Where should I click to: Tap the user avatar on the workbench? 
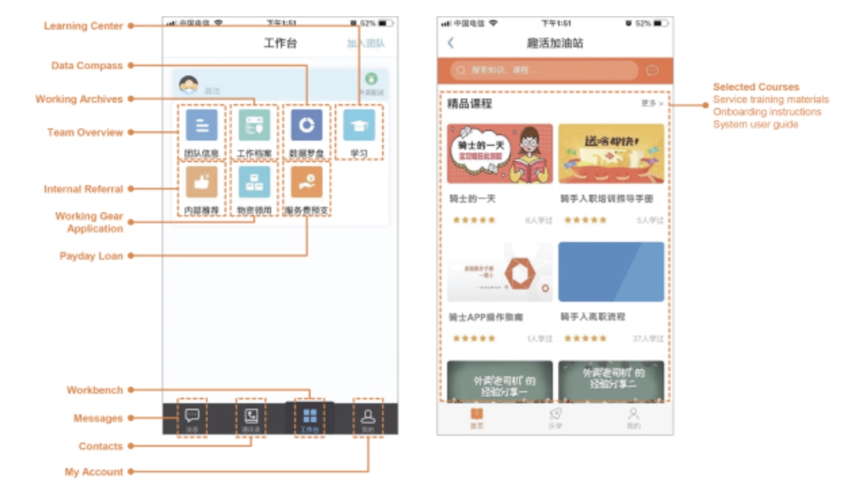pos(189,84)
